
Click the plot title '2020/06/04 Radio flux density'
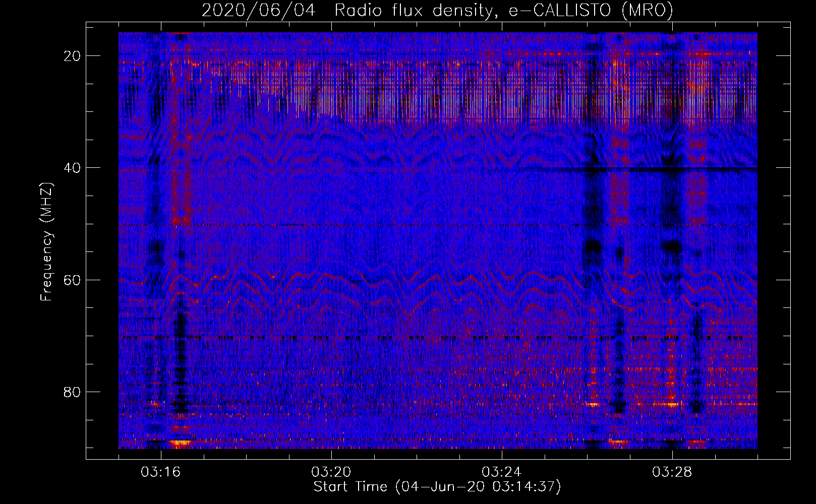[x=437, y=11]
